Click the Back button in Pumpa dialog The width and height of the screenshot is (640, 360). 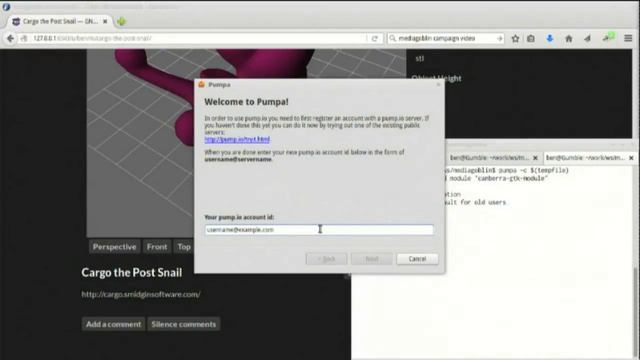coord(326,259)
